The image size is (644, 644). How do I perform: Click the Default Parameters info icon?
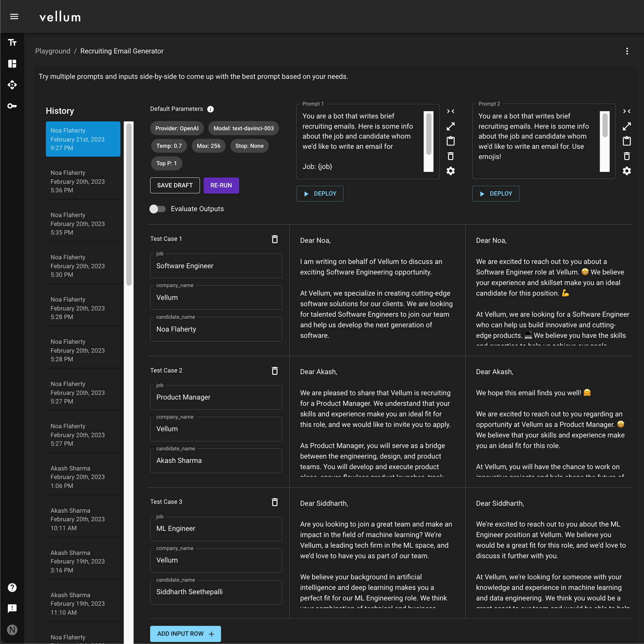(x=210, y=109)
